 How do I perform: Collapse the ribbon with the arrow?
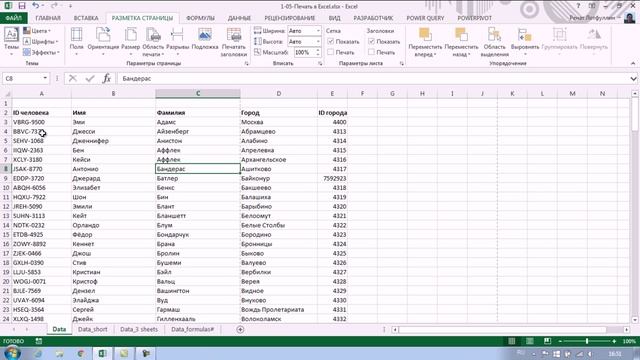pos(633,63)
